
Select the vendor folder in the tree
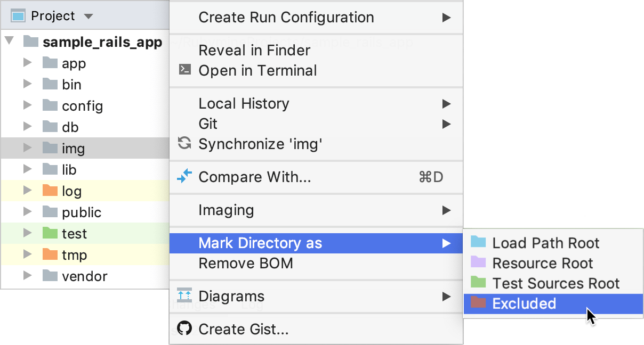pos(84,276)
